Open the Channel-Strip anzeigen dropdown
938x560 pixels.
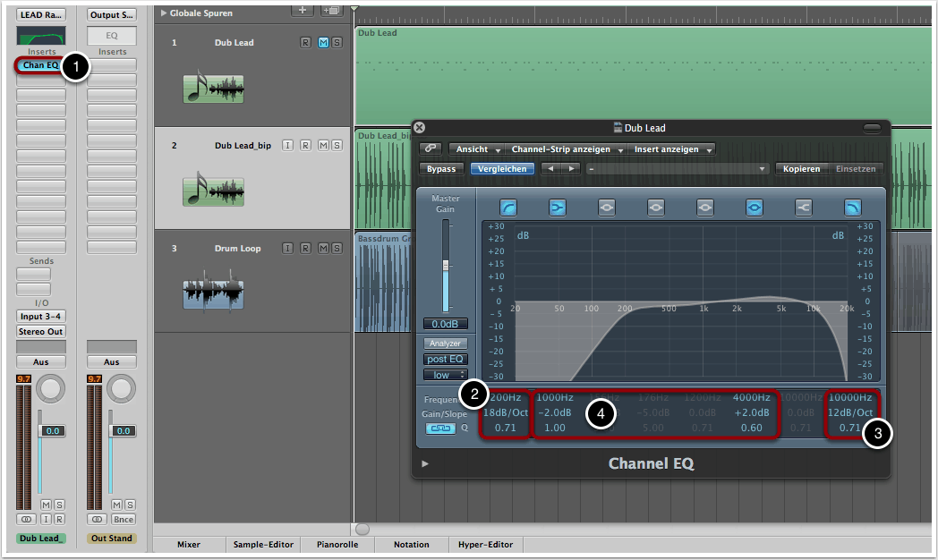point(566,149)
